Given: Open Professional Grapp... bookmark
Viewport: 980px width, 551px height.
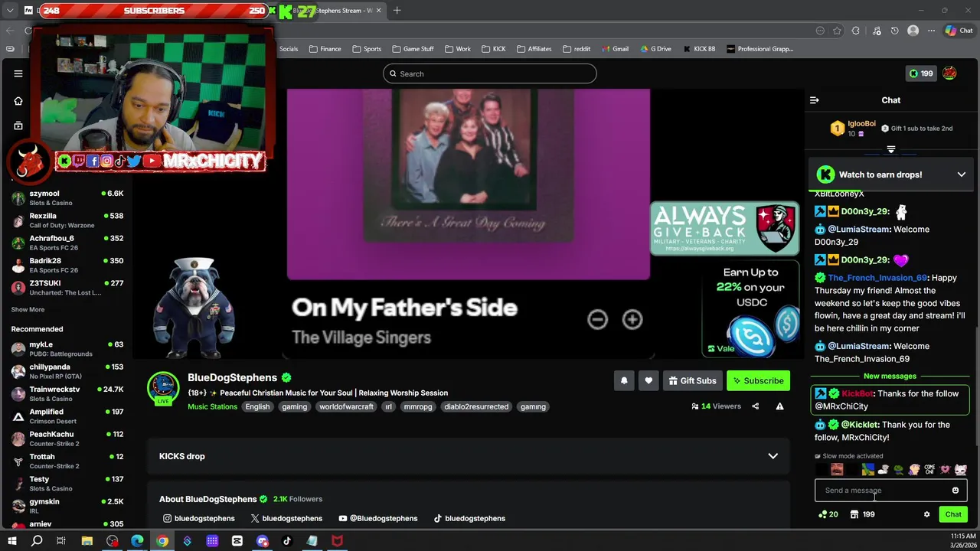Looking at the screenshot, I should (x=759, y=49).
